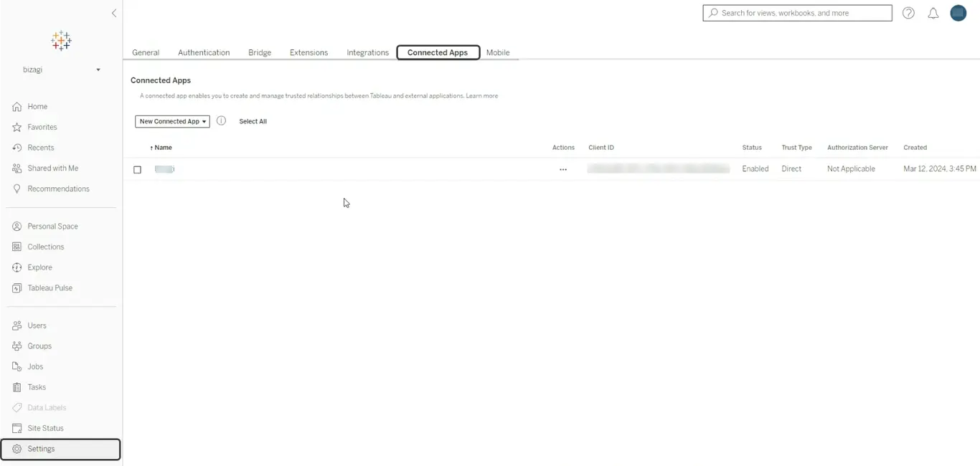The width and height of the screenshot is (980, 466).
Task: Click the Mar 12, 2024 created date
Action: (940, 169)
